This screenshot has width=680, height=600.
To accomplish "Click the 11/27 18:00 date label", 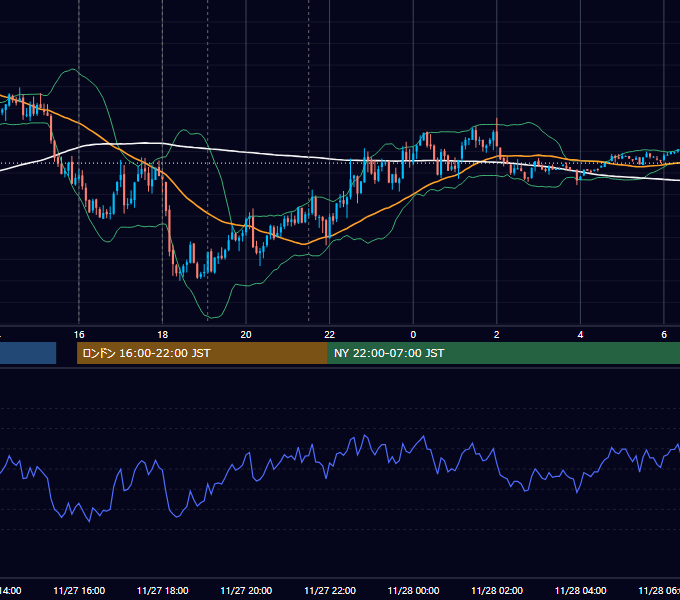I will pos(163,591).
